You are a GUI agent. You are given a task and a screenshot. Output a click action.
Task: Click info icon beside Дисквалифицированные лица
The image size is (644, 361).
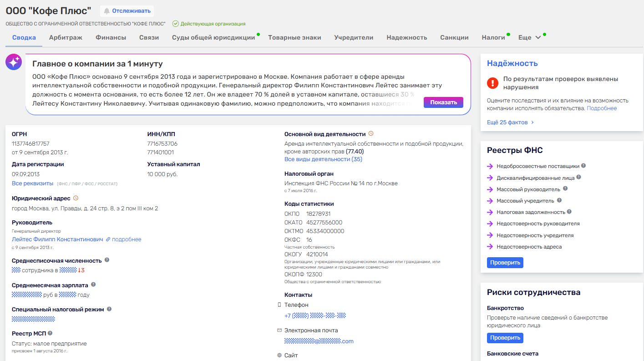point(579,177)
